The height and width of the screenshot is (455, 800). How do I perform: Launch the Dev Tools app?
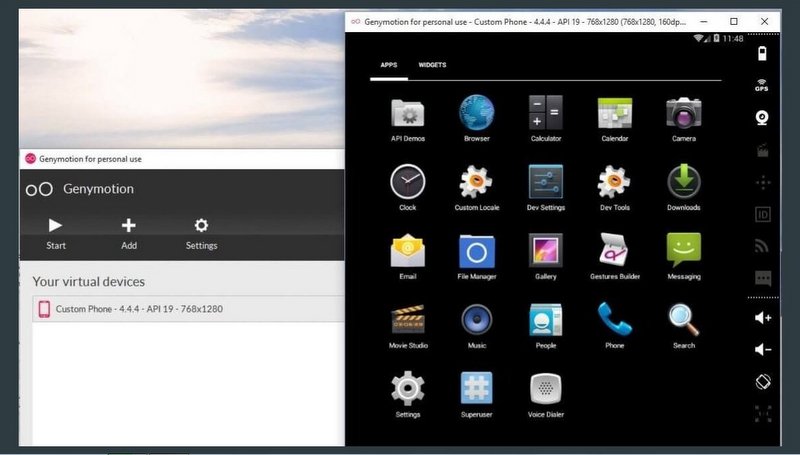[614, 187]
